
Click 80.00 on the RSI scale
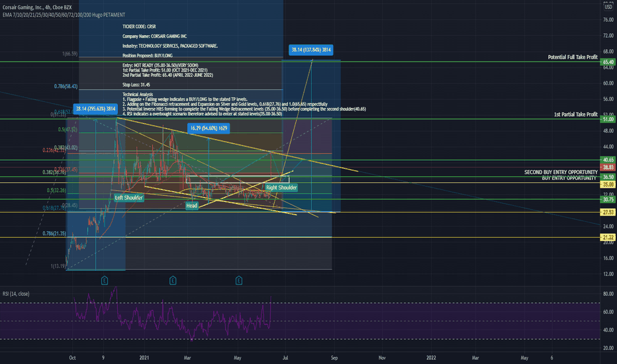point(608,294)
